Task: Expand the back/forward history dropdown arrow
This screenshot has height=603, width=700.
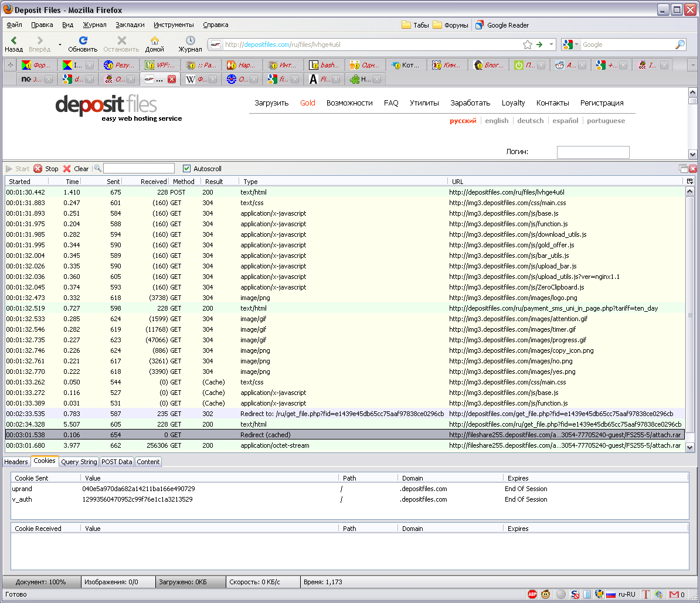Action: coord(59,45)
